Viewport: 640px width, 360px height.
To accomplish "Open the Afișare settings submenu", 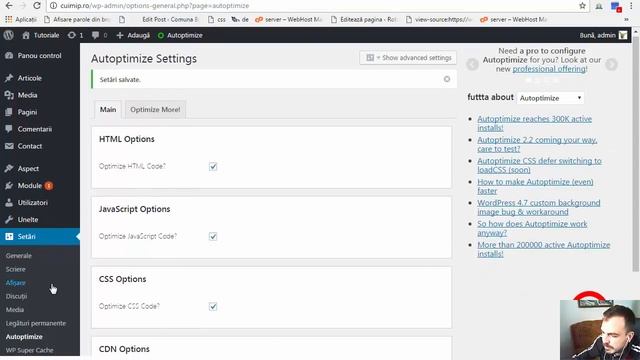I will click(x=16, y=282).
